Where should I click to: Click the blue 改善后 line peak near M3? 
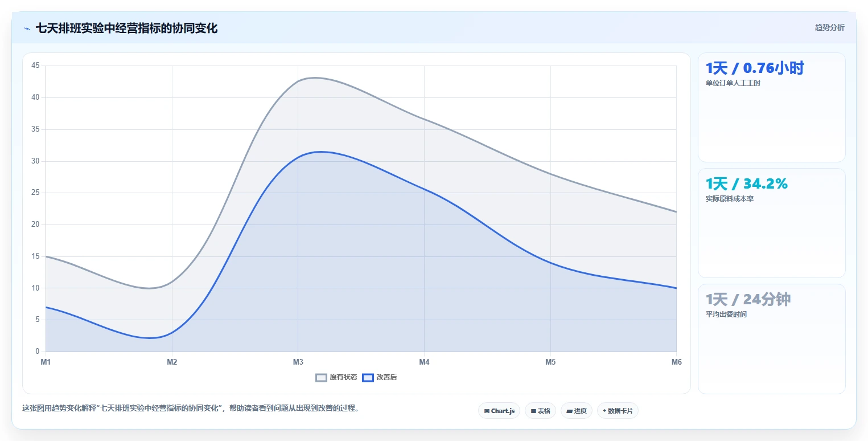320,152
